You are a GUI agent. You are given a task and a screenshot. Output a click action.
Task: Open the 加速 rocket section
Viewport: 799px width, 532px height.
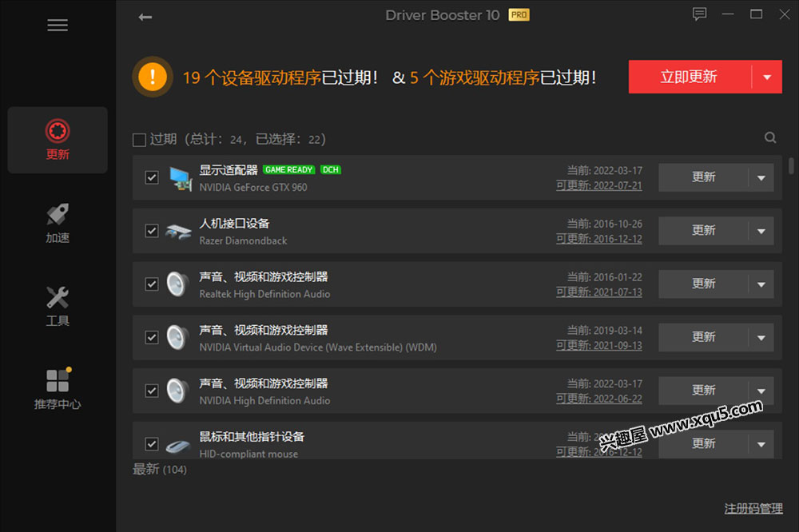[x=58, y=223]
